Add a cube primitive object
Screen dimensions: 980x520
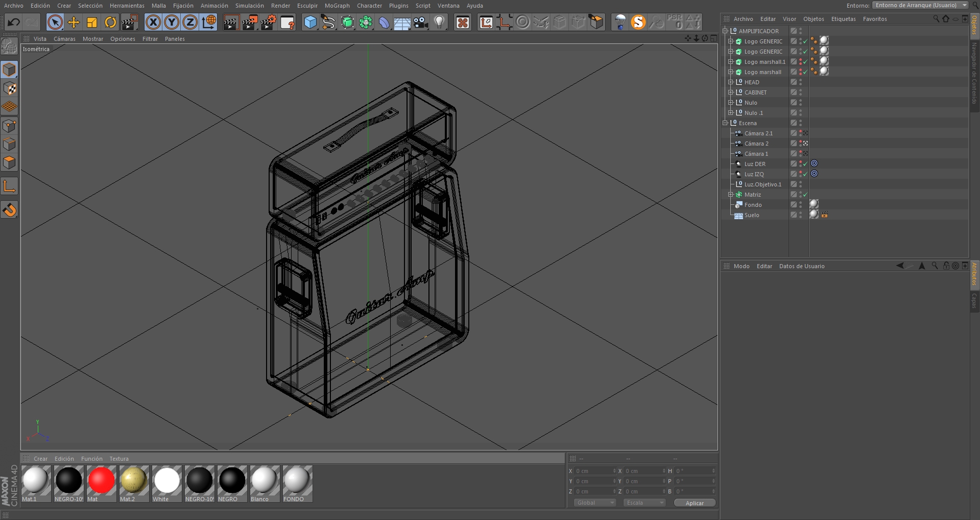tap(310, 22)
